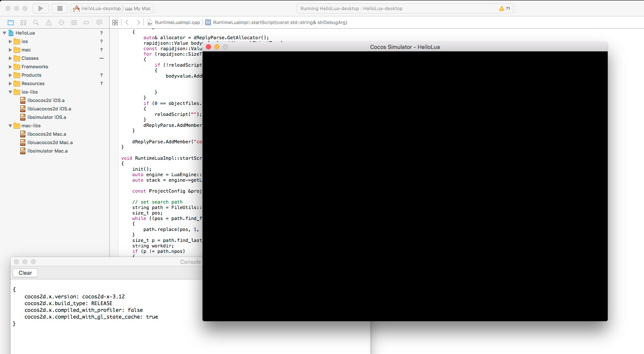Go forward in editor history

point(138,22)
